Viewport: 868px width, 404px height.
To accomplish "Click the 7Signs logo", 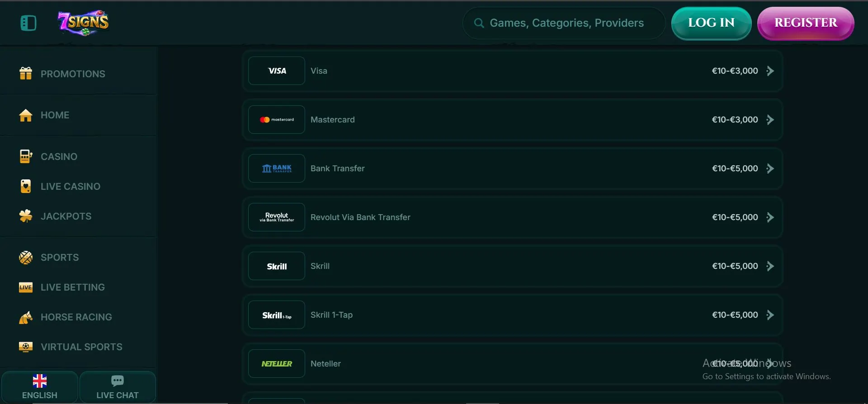I will pyautogui.click(x=84, y=23).
